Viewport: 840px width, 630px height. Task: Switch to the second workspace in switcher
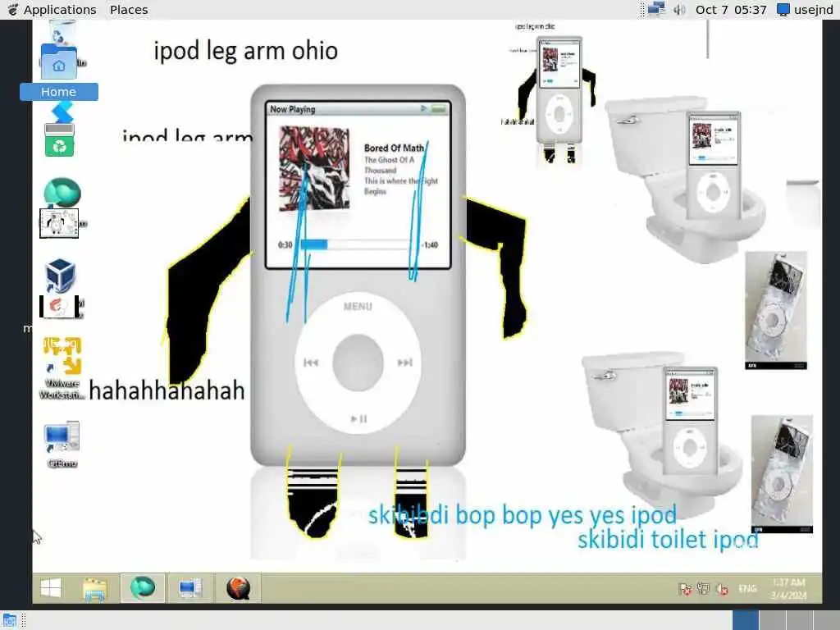pyautogui.click(x=773, y=620)
